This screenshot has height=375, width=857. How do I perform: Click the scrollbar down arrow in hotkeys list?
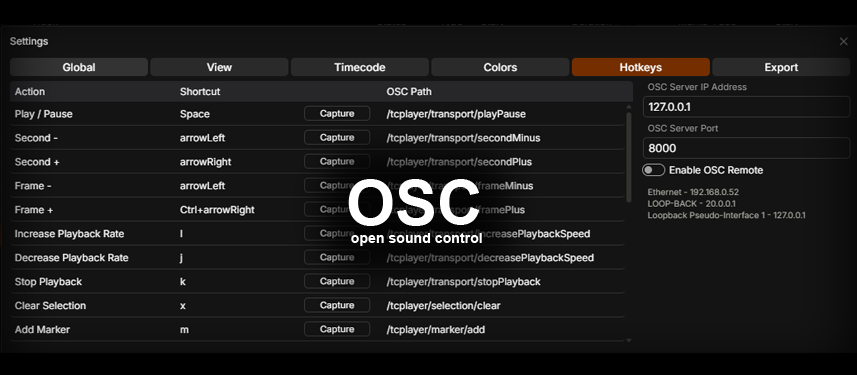pyautogui.click(x=629, y=340)
